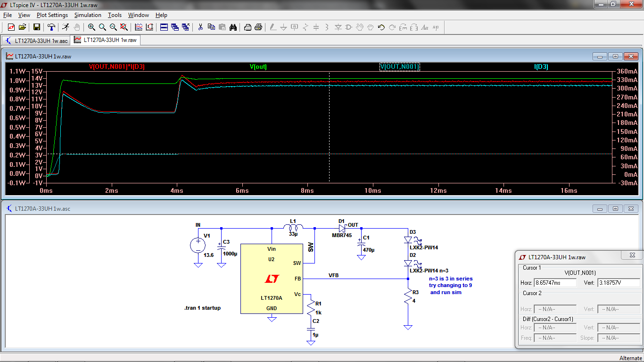This screenshot has height=362, width=644.
Task: Click the Pan magnifier icon
Action: click(102, 27)
